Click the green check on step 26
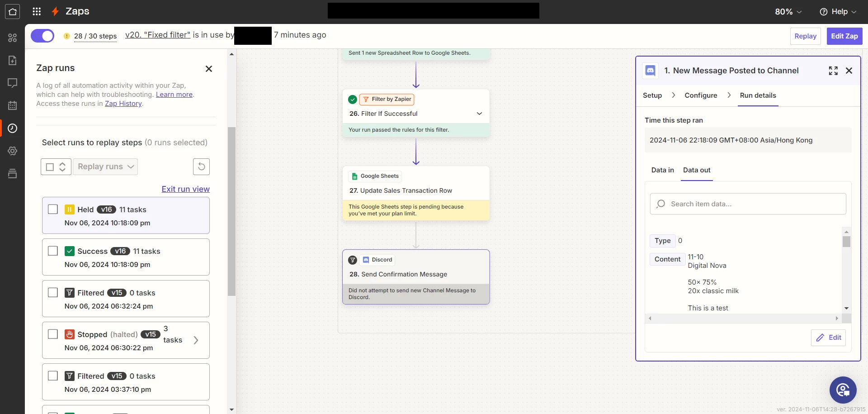 click(x=353, y=100)
